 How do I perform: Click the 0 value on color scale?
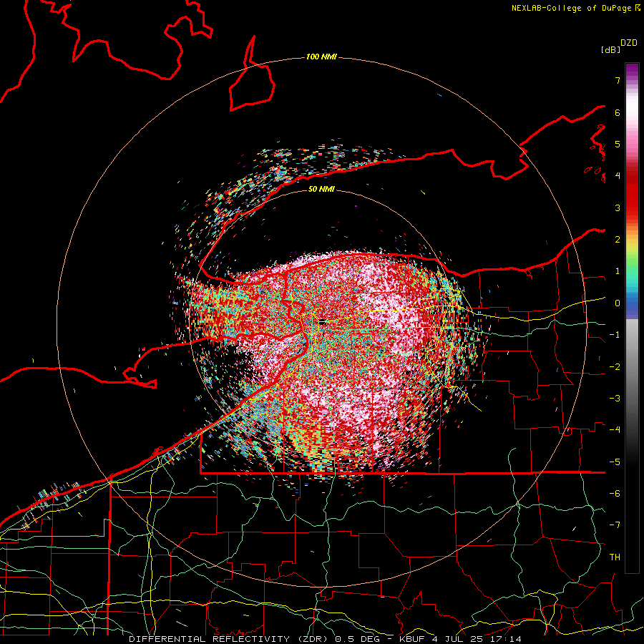pos(618,303)
